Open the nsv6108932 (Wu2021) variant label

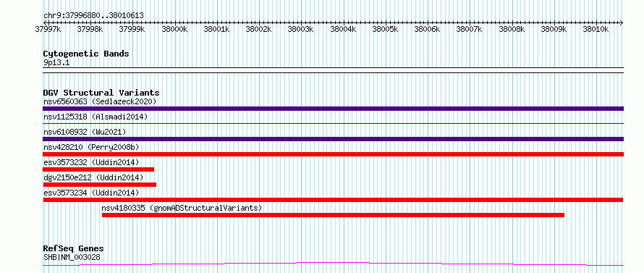tap(85, 132)
